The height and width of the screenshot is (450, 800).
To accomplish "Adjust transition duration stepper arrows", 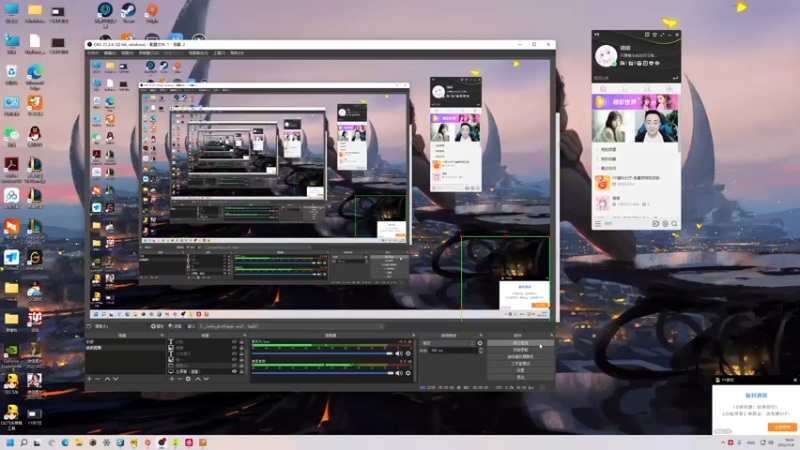I will point(481,351).
